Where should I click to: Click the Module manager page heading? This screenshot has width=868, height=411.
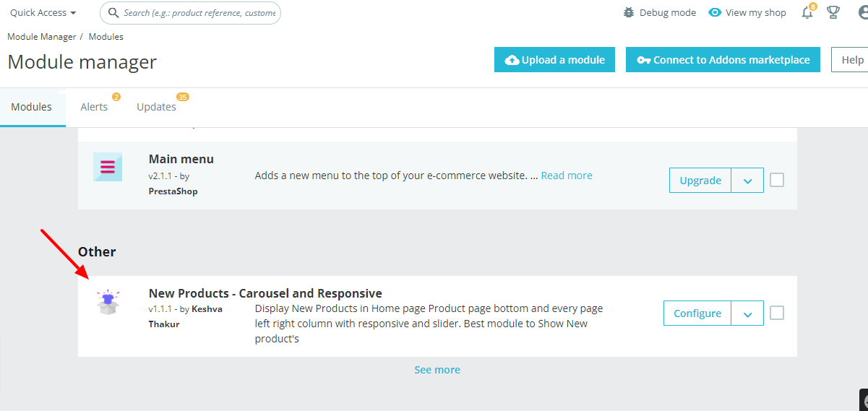(x=82, y=62)
